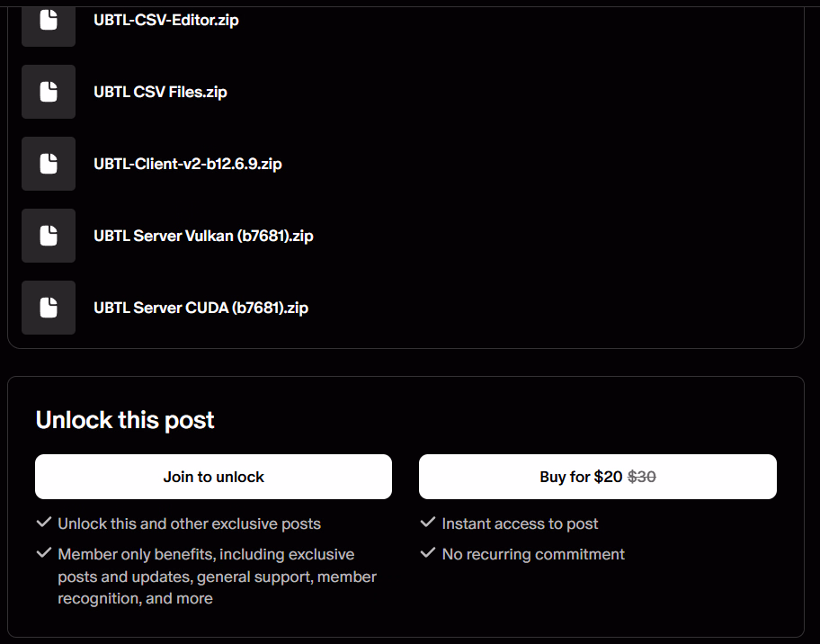Click the file icon for UBTL Server CUDA

[49, 308]
